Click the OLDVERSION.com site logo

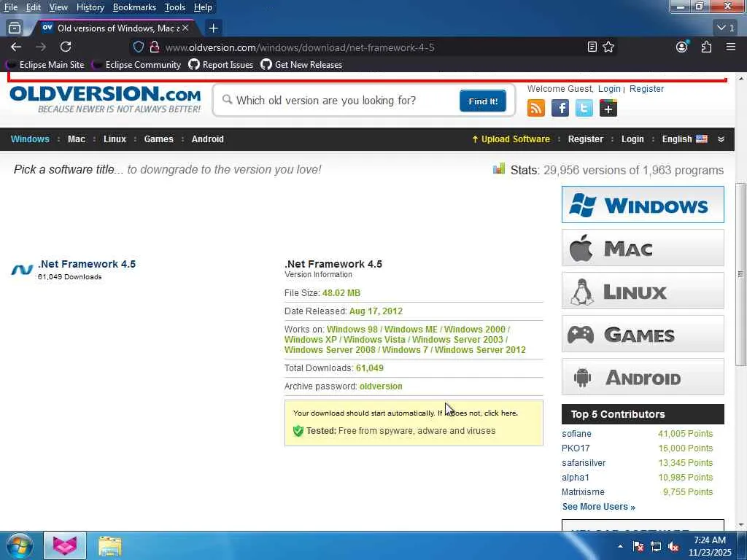coord(105,99)
